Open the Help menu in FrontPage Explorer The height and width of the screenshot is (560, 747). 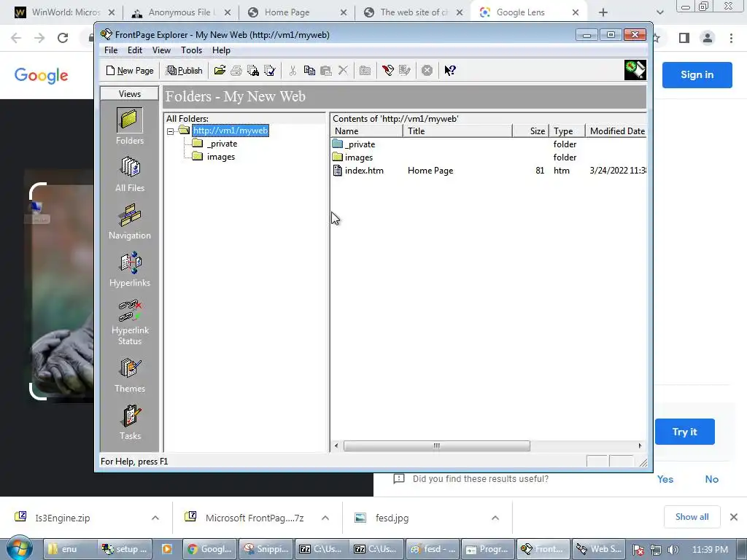pos(221,50)
